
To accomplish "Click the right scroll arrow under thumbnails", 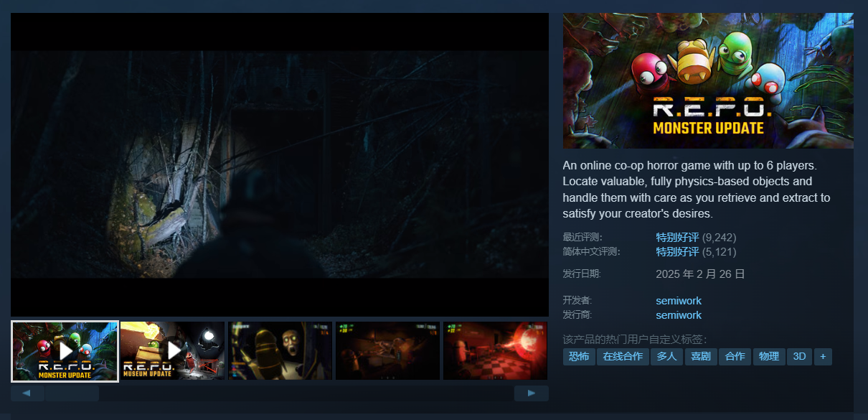I will (531, 393).
